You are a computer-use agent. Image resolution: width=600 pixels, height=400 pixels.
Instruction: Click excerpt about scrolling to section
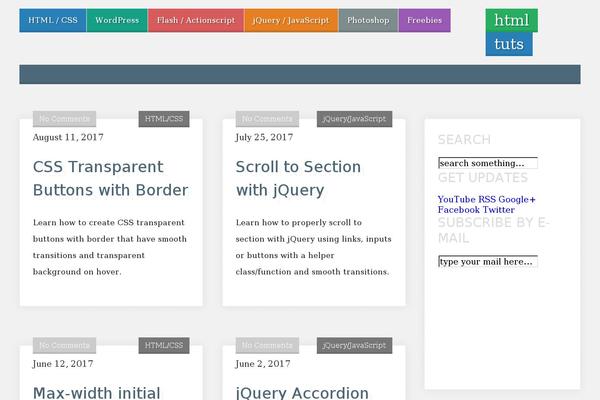313,247
